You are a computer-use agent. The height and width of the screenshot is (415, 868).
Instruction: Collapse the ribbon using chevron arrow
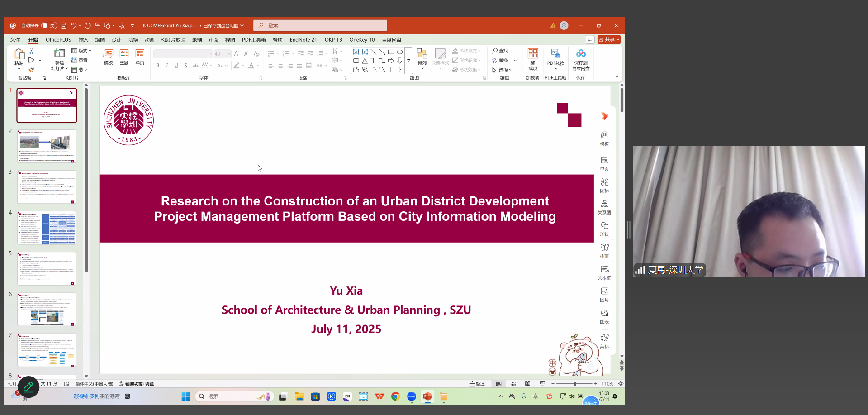(x=617, y=77)
